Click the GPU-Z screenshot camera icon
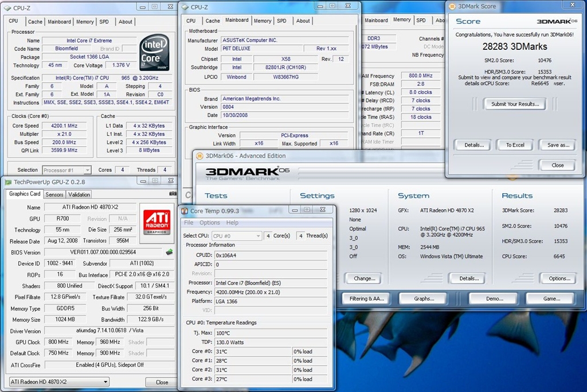Viewport: 587px width, 392px height. [x=173, y=194]
